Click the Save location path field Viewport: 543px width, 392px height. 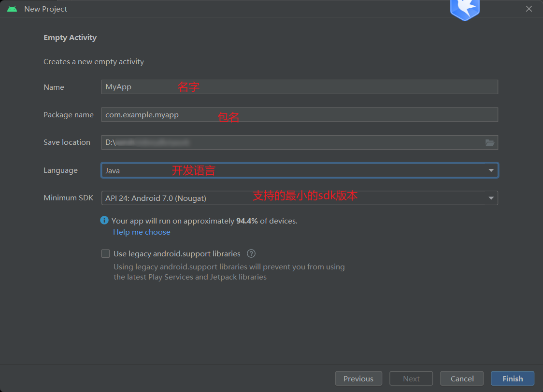click(x=290, y=142)
